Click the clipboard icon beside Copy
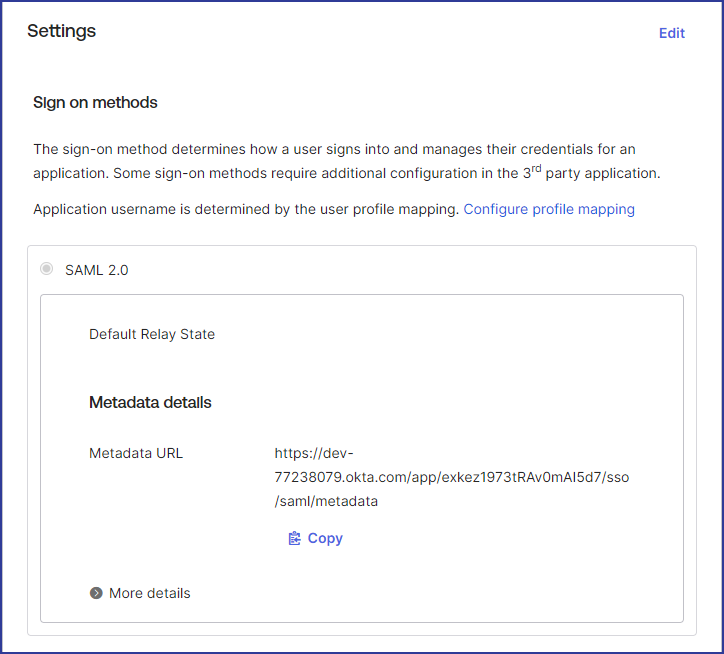 [294, 538]
